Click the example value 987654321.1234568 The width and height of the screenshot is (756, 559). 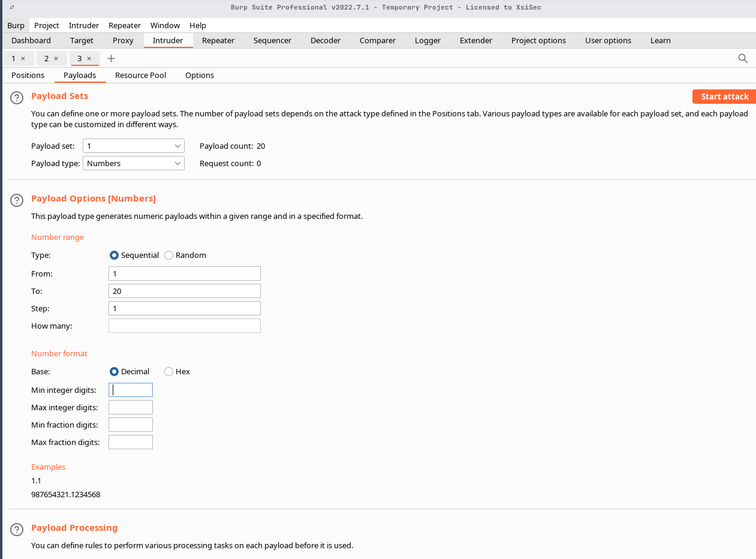coord(65,495)
